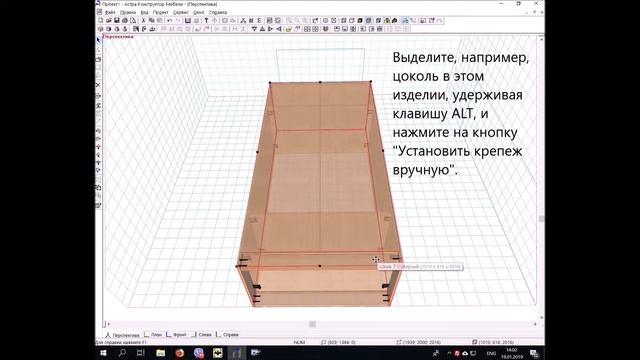Click the save diskette toolbar icon

pyautogui.click(x=117, y=20)
